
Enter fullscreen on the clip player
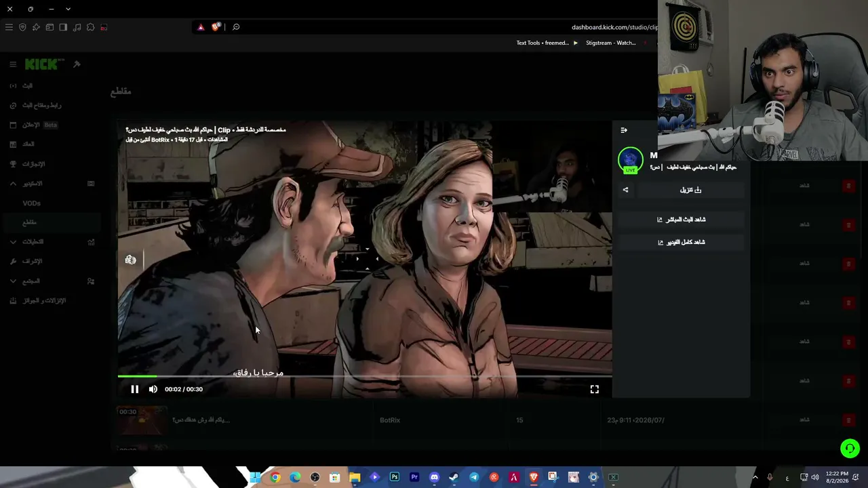(594, 389)
